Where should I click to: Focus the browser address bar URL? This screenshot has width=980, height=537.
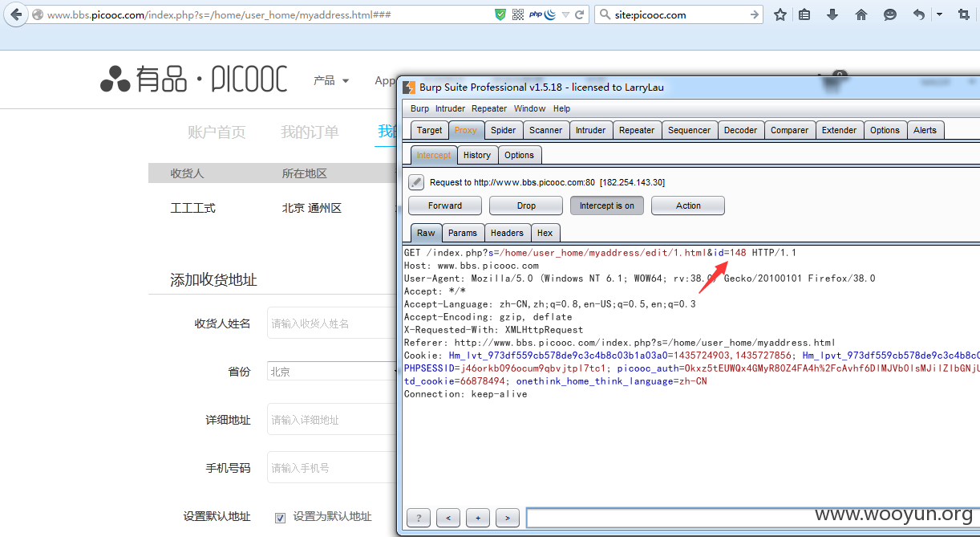click(269, 14)
